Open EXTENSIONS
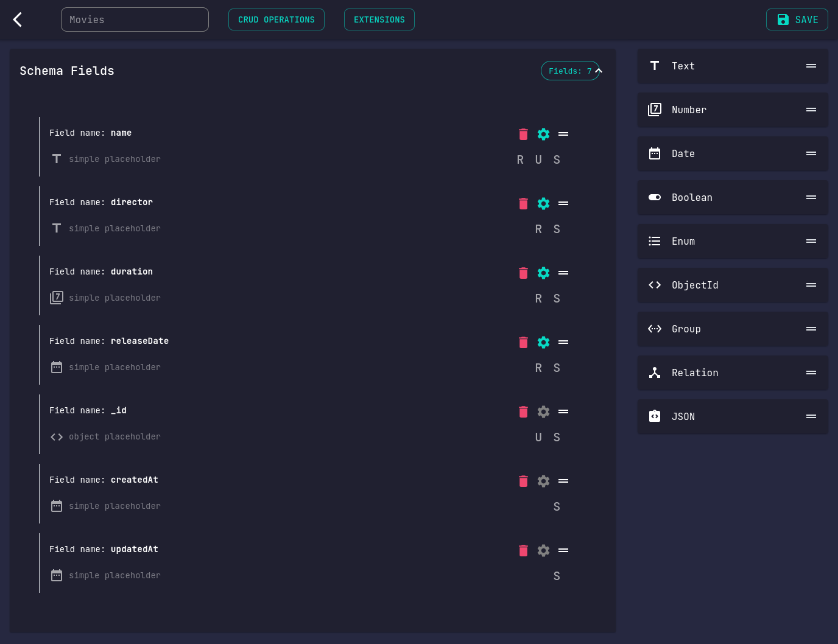Viewport: 838px width, 644px height. pos(379,19)
